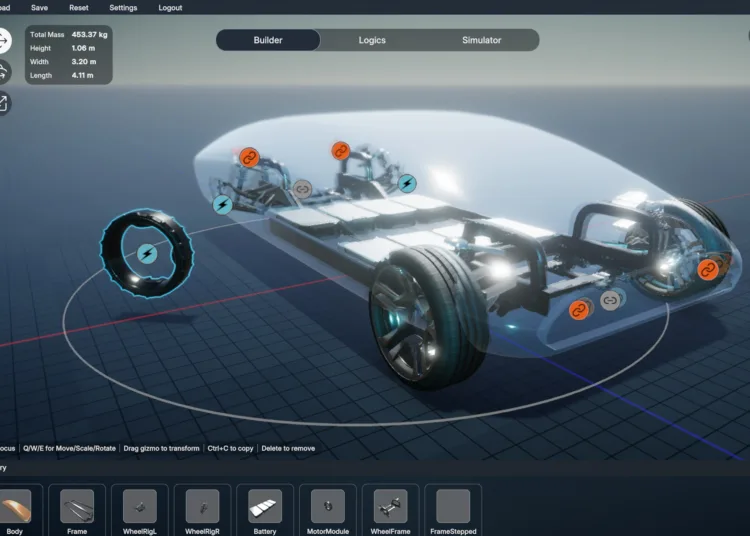Click Logout in the top bar

pos(170,7)
